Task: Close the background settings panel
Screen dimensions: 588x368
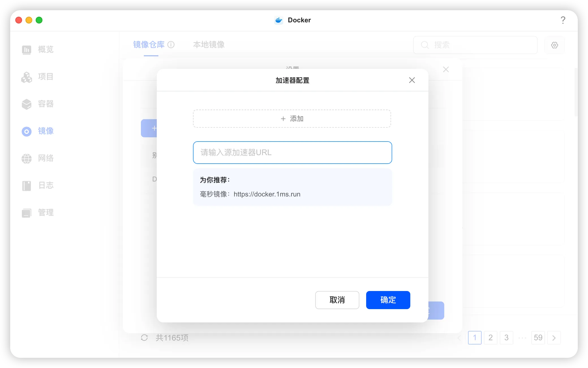Action: point(446,69)
